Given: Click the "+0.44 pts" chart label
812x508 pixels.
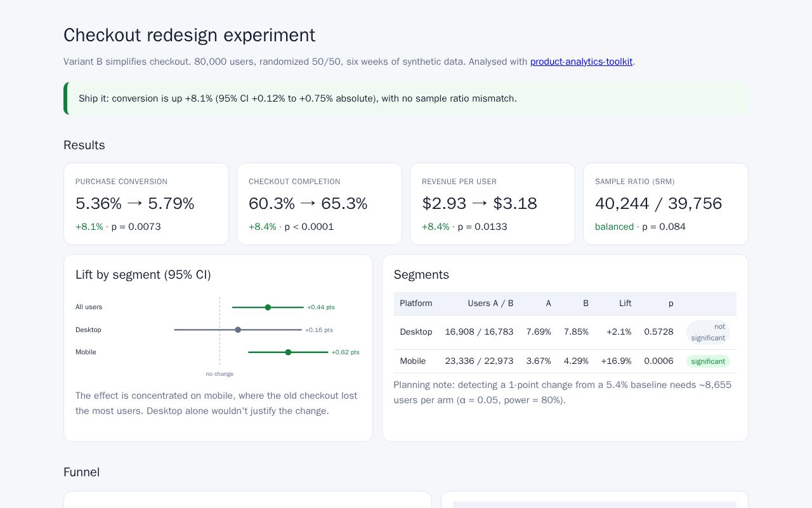Looking at the screenshot, I should [321, 307].
